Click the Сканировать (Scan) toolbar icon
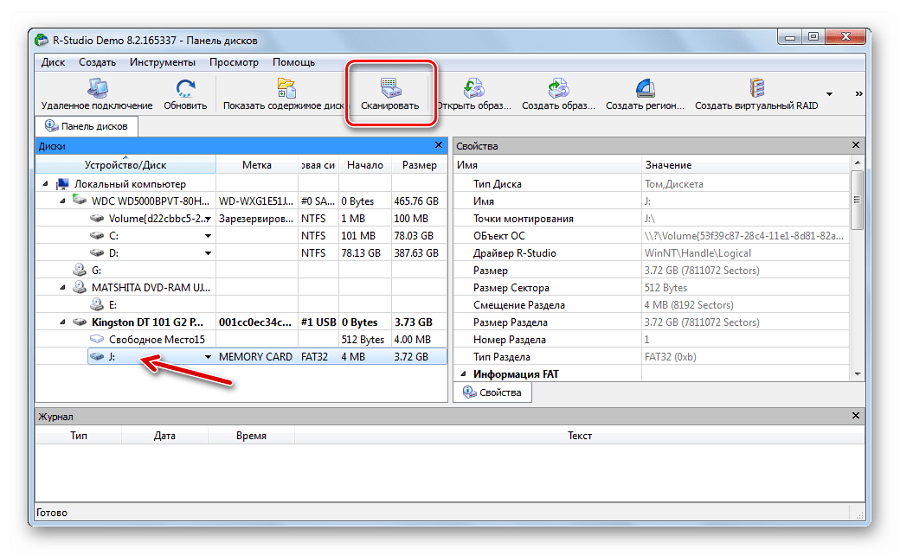This screenshot has width=900, height=555. (390, 87)
